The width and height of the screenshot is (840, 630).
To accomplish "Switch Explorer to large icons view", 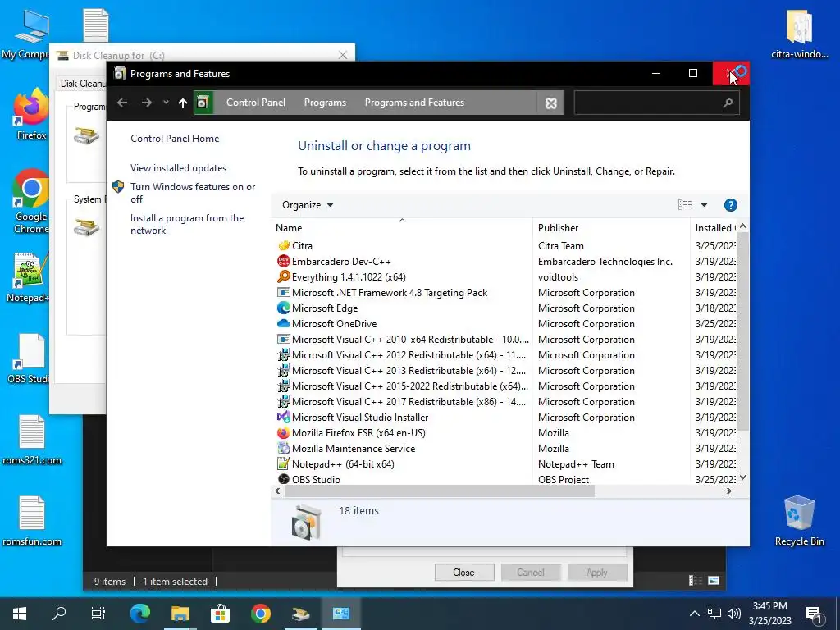I will pyautogui.click(x=714, y=580).
